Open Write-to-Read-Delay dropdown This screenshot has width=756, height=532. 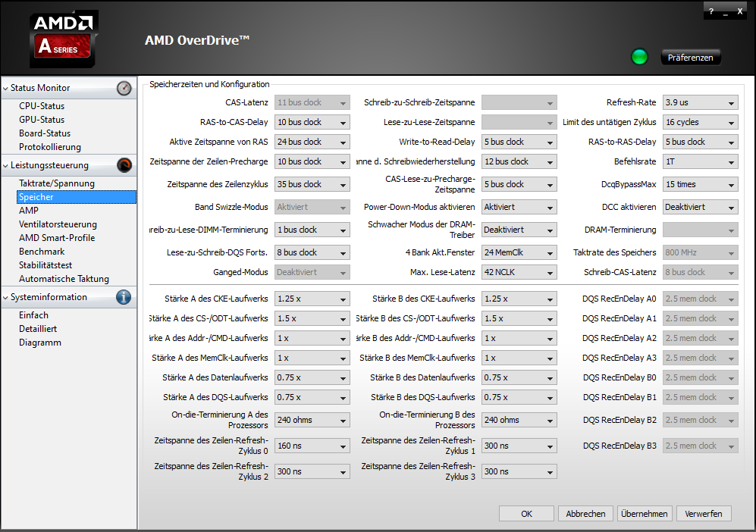pyautogui.click(x=519, y=142)
